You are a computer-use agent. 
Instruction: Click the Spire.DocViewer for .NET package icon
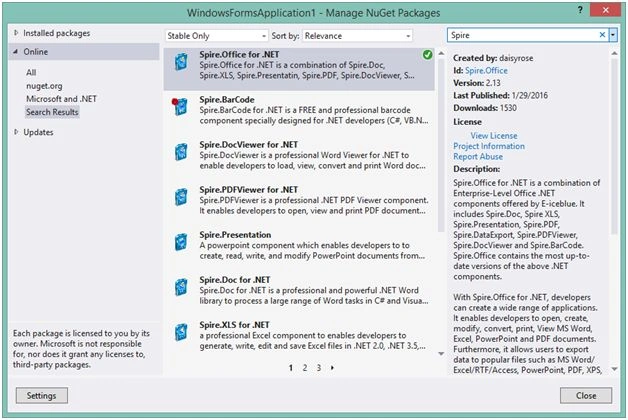pos(181,152)
